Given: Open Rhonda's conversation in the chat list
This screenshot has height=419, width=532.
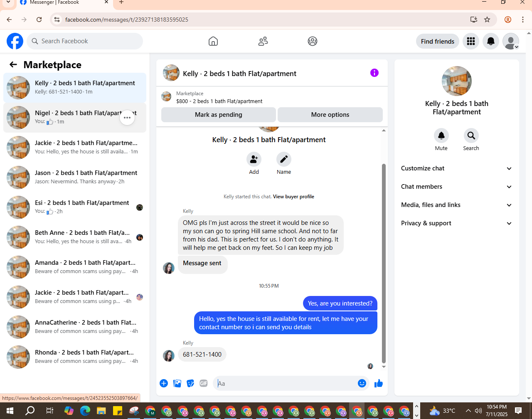Looking at the screenshot, I should point(75,357).
